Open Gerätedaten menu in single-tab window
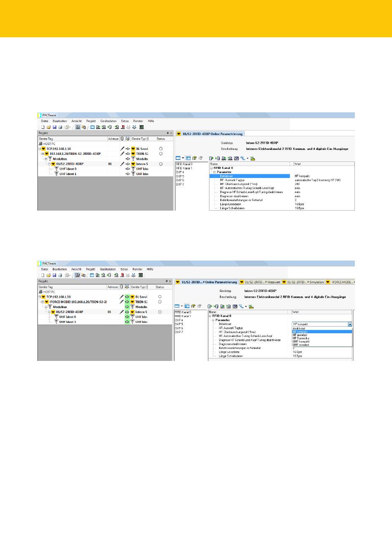This screenshot has width=392, height=555. tap(108, 121)
